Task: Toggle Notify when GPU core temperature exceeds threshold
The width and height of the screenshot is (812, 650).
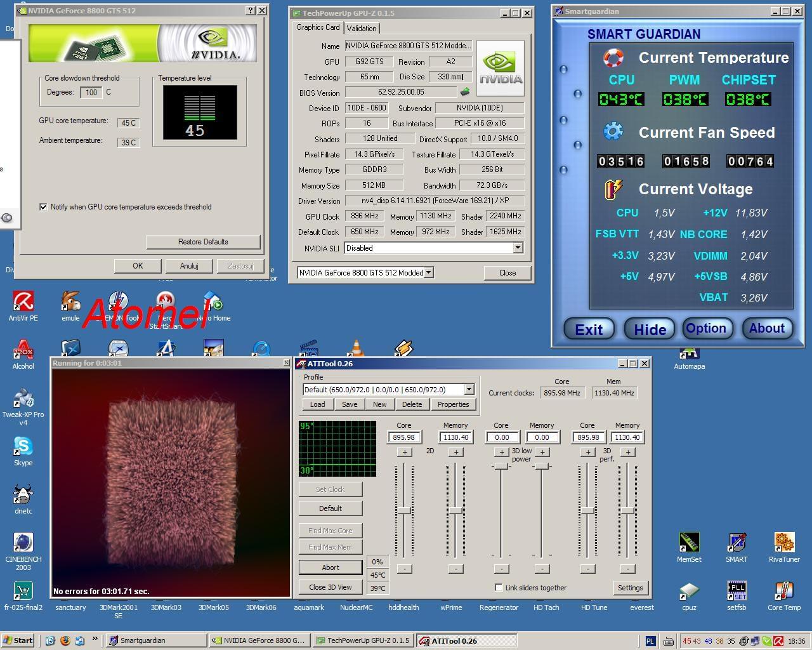Action: click(43, 207)
